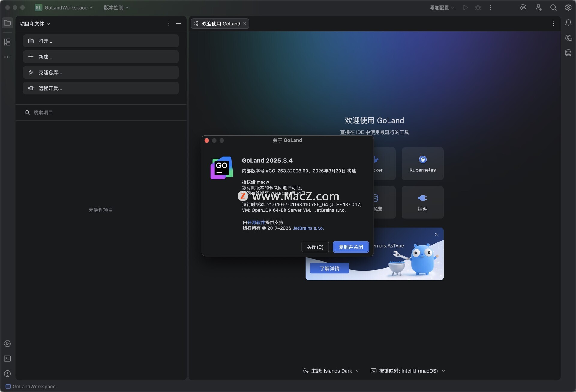The width and height of the screenshot is (576, 392).
Task: Open the 版本控制 version control dropdown
Action: pyautogui.click(x=116, y=7)
